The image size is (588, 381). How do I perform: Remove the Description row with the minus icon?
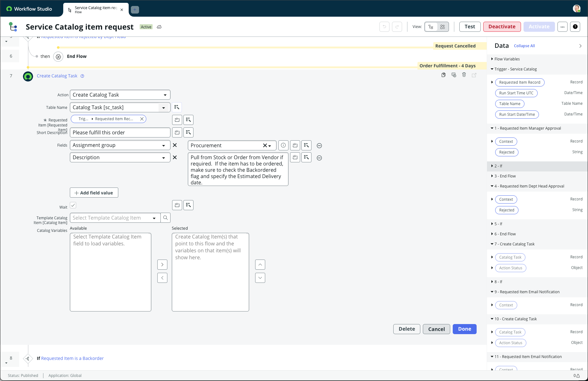pyautogui.click(x=319, y=158)
